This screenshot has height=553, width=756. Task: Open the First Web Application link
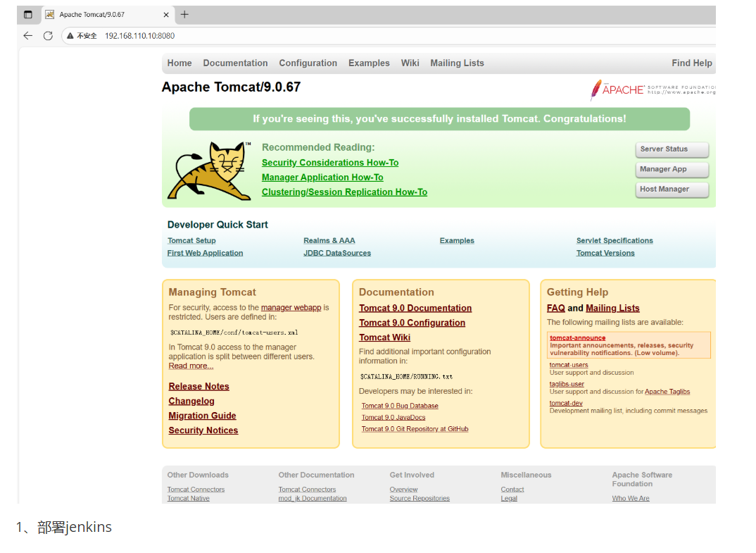click(x=205, y=254)
